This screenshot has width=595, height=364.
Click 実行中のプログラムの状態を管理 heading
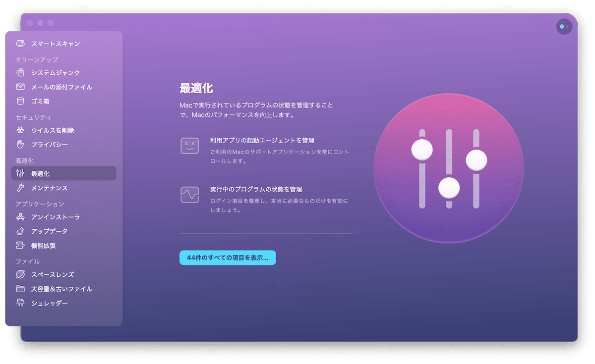(256, 189)
